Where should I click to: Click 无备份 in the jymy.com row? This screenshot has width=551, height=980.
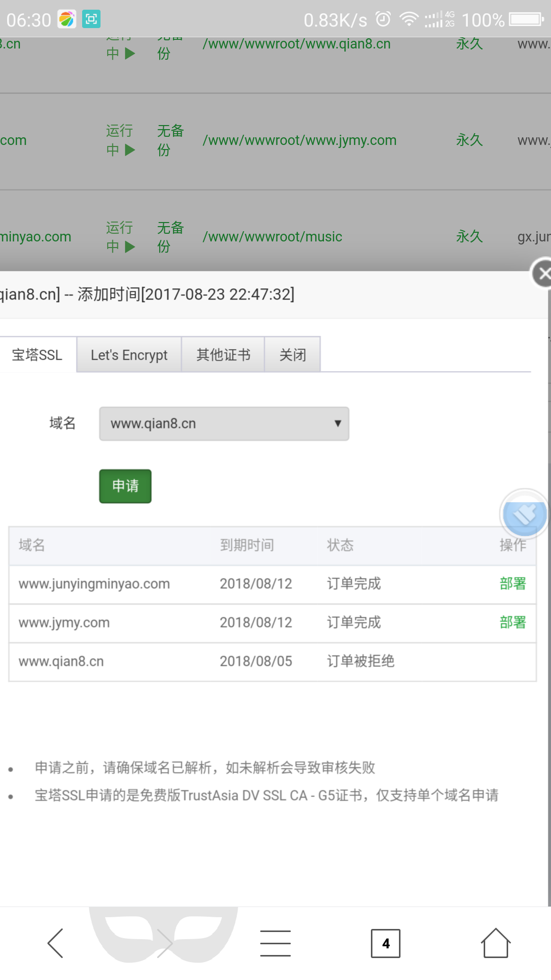[x=170, y=140]
